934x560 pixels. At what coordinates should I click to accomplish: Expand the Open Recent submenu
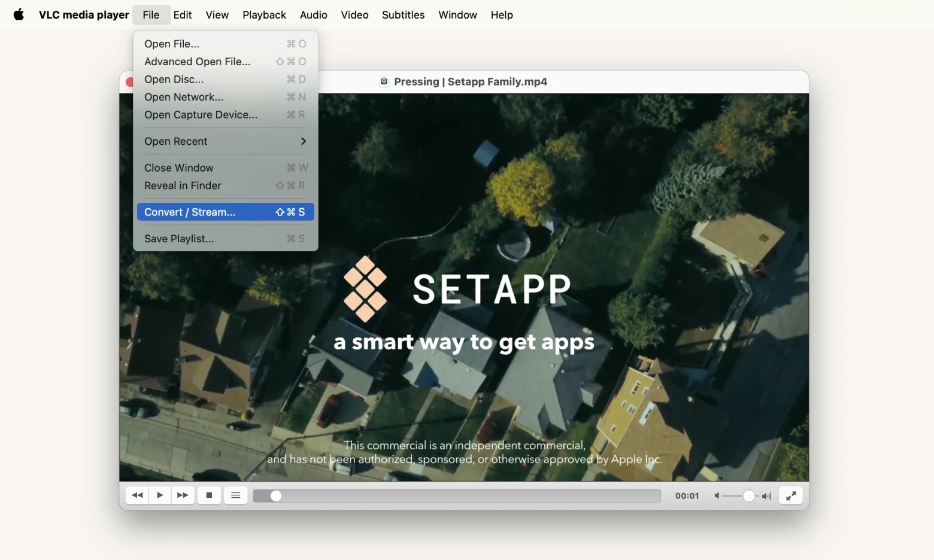(225, 141)
